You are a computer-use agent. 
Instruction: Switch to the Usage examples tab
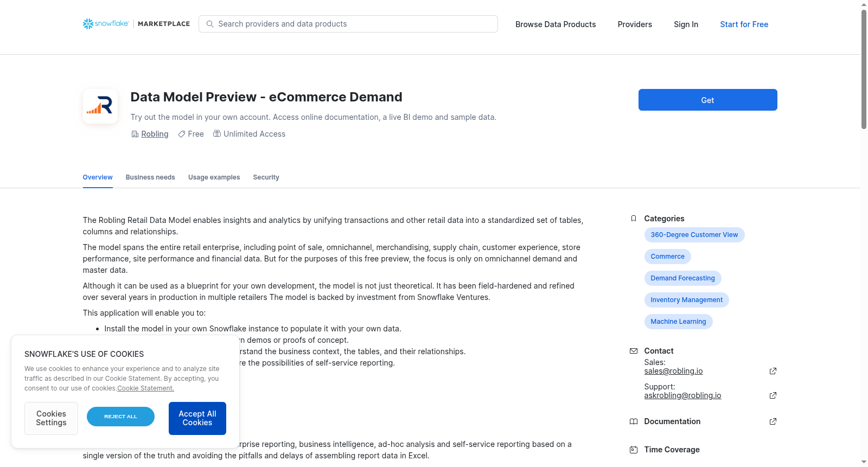pyautogui.click(x=214, y=177)
